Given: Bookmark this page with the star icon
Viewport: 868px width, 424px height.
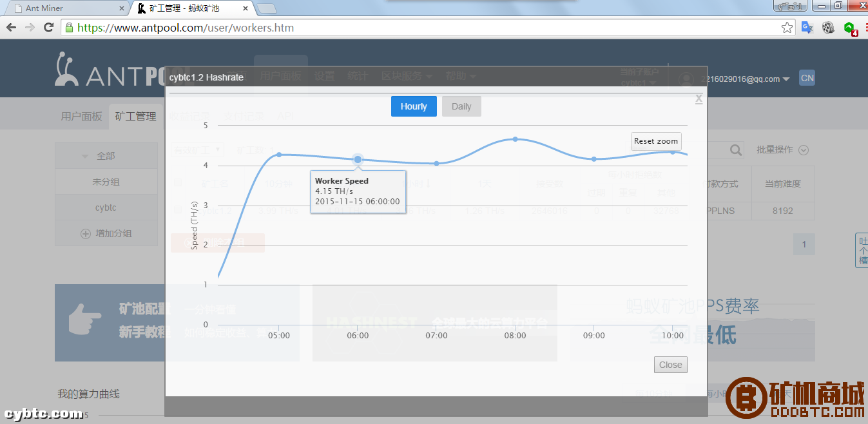Looking at the screenshot, I should pos(787,28).
